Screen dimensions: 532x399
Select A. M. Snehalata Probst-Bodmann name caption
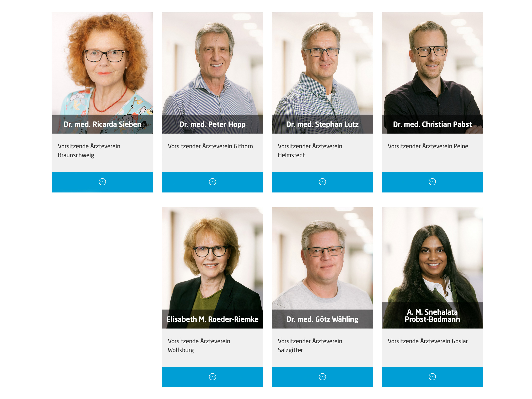coord(432,316)
